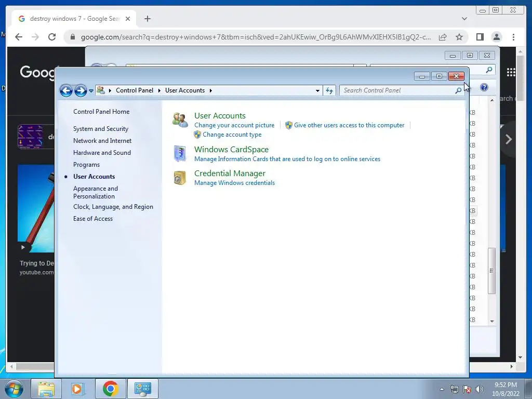
Task: Click scroll down arrow in background Explorer list
Action: [x=492, y=321]
